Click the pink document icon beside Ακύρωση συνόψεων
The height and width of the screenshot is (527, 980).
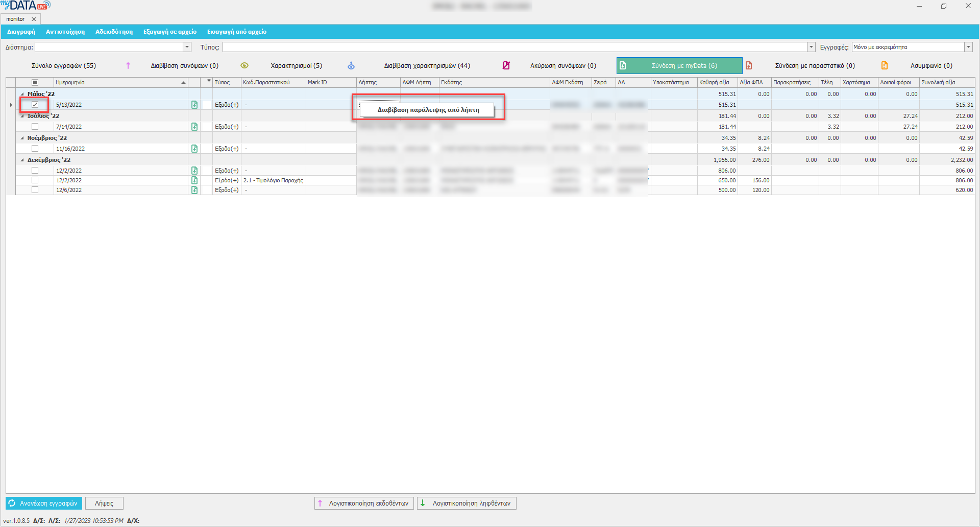tap(506, 65)
